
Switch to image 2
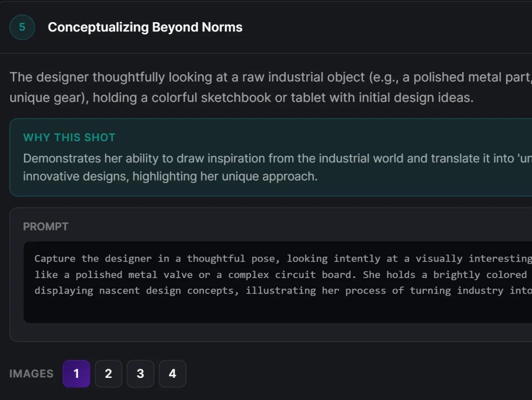tap(108, 374)
